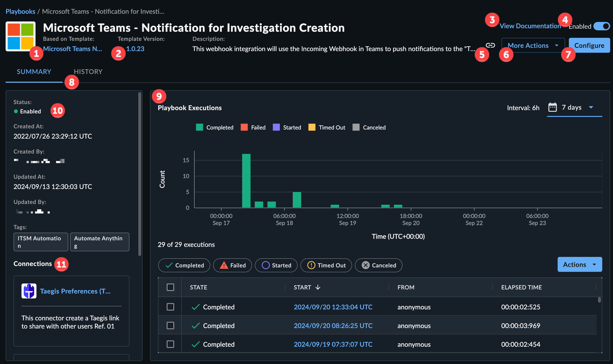Click the sort arrow on START column
Image resolution: width=613 pixels, height=364 pixels.
click(x=318, y=287)
